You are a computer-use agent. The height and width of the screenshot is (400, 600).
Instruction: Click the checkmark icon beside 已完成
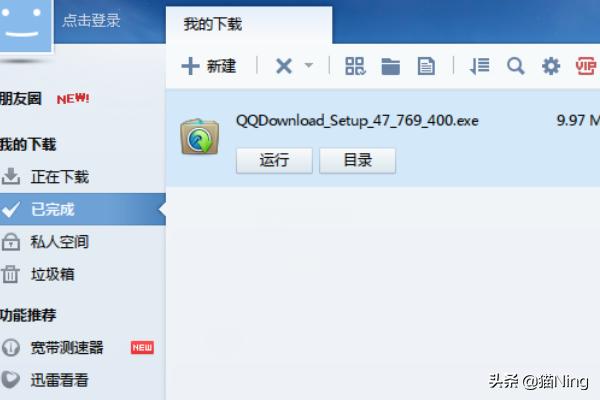pyautogui.click(x=11, y=209)
